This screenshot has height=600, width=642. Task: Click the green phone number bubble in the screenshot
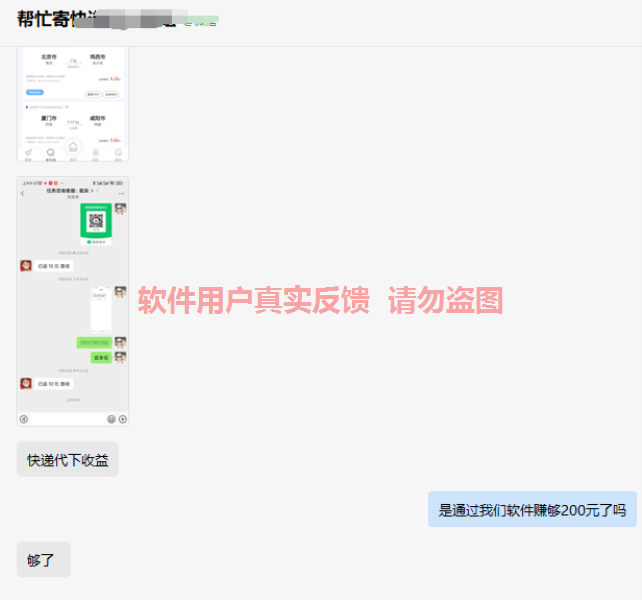click(x=94, y=343)
